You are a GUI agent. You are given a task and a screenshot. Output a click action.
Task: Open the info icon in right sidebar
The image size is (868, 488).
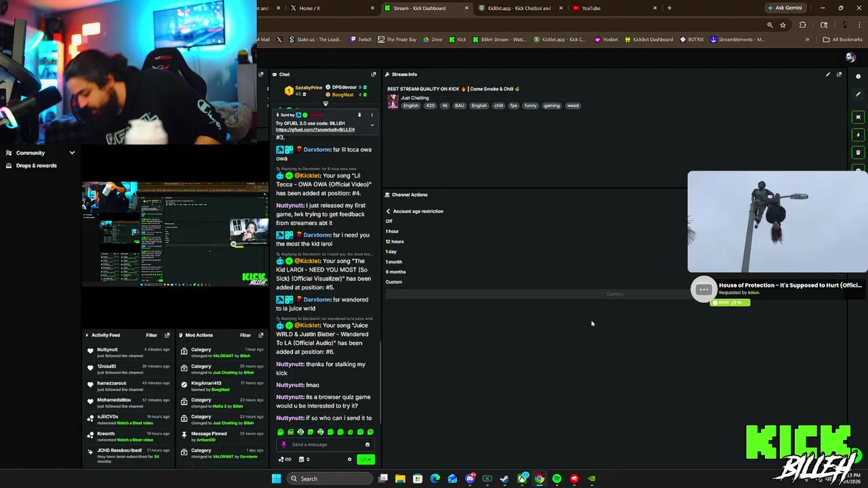(858, 77)
